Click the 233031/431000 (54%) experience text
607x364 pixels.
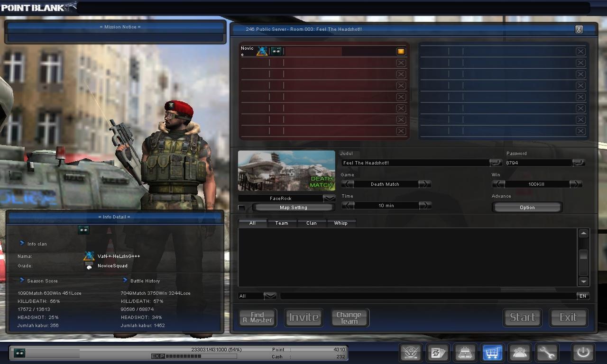(x=216, y=349)
